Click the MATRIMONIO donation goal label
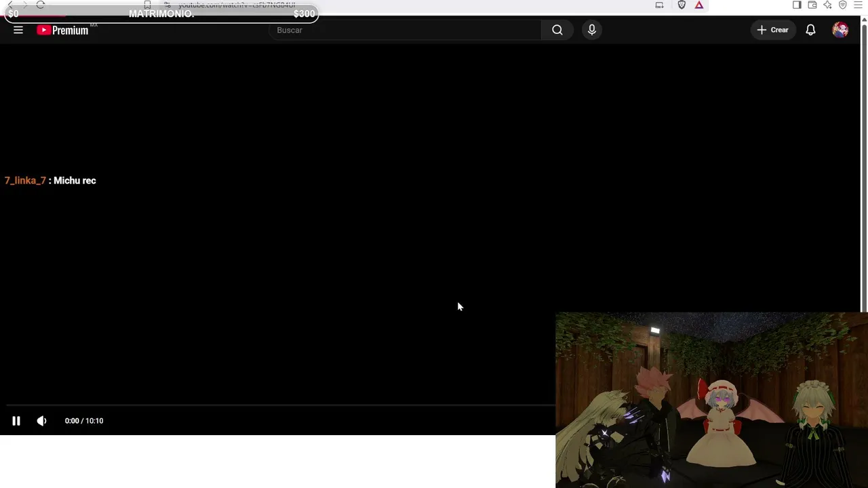This screenshot has width=868, height=488. tap(161, 14)
